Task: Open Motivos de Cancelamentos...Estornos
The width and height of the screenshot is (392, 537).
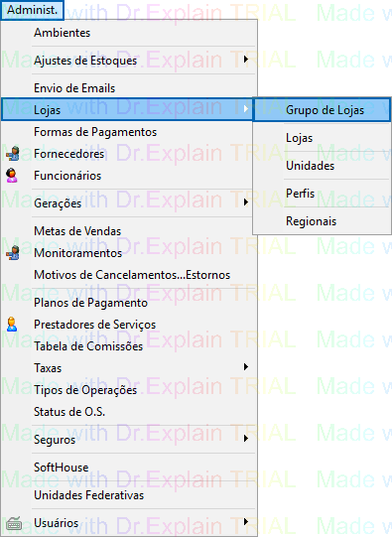Action: coord(129,275)
